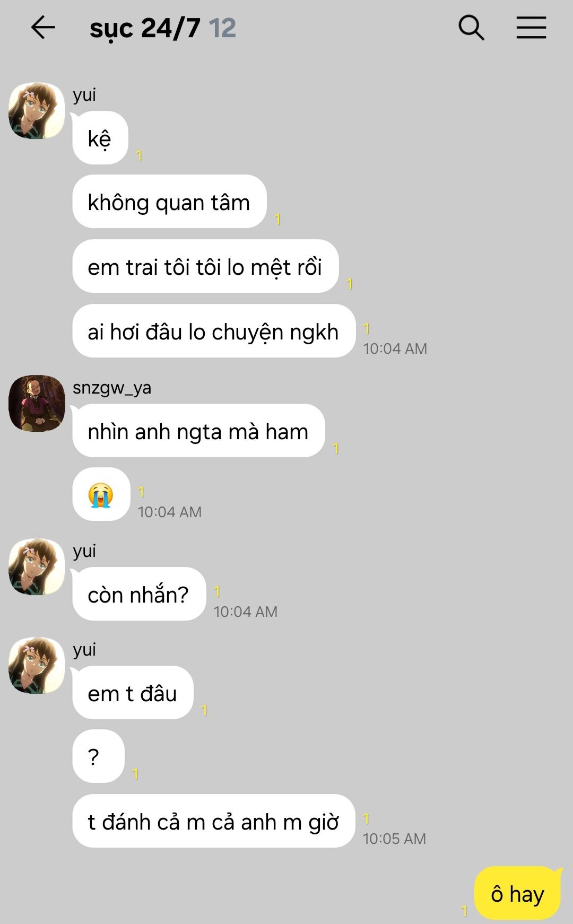Select the "còn nhắn?" message bubble
Viewport: 573px width, 924px height.
coord(139,594)
